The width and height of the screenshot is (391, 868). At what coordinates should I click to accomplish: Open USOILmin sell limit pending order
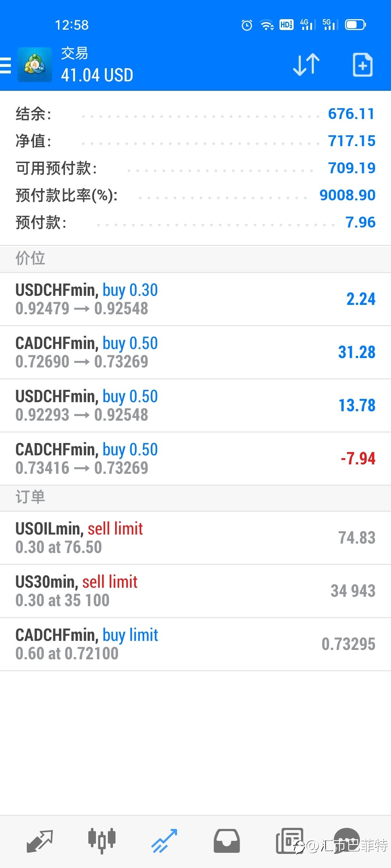click(195, 538)
